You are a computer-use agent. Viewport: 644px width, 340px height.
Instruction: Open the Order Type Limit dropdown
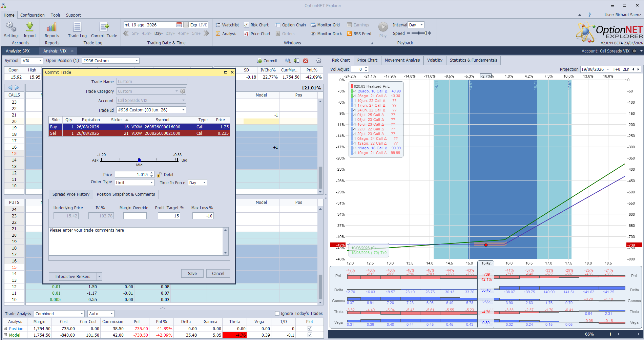tap(151, 183)
